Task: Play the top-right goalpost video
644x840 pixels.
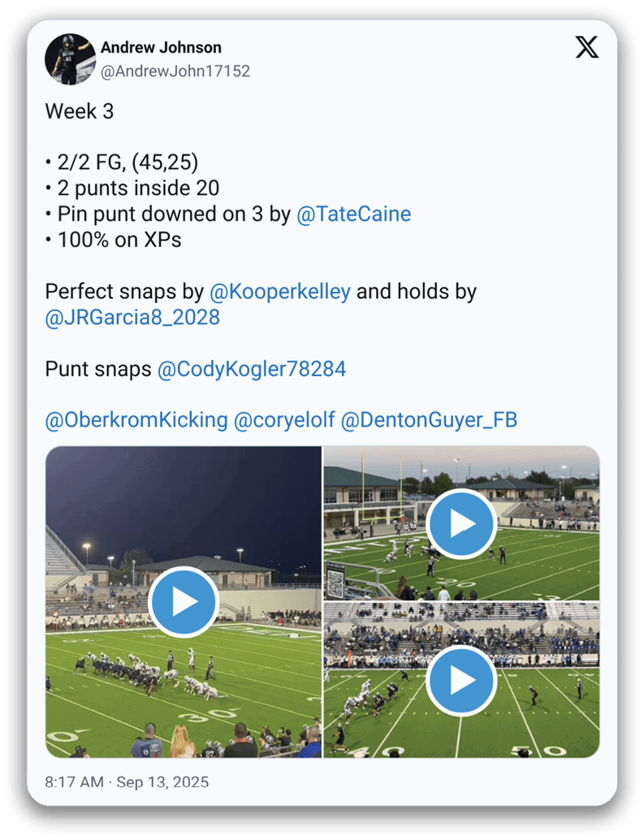Action: click(x=461, y=523)
